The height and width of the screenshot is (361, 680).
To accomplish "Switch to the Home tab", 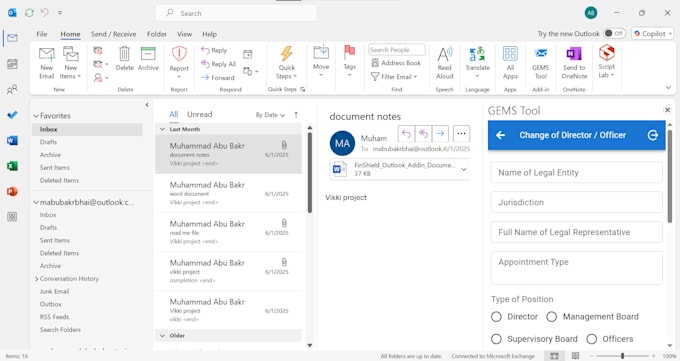I will pyautogui.click(x=70, y=34).
